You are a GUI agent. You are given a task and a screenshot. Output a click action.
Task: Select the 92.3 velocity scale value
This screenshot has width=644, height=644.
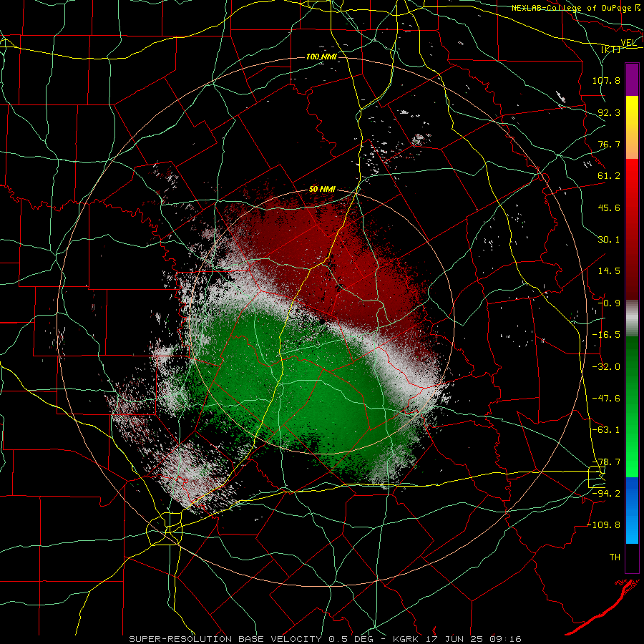point(609,112)
